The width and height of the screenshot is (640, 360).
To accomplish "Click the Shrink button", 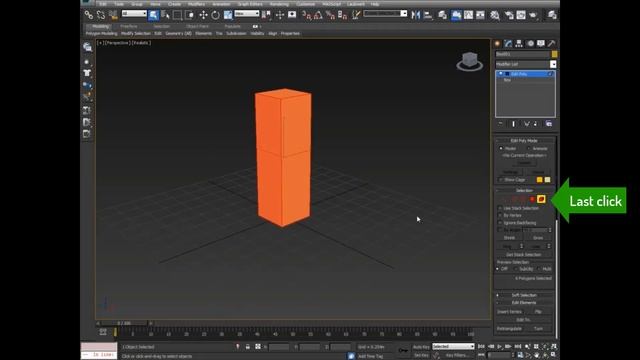I will 509,238.
